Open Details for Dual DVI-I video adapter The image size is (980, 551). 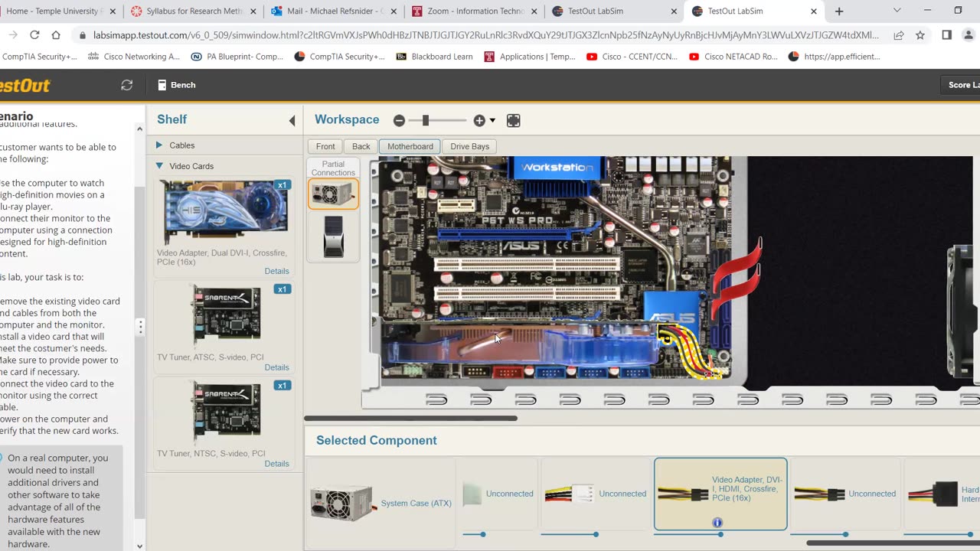click(x=276, y=271)
